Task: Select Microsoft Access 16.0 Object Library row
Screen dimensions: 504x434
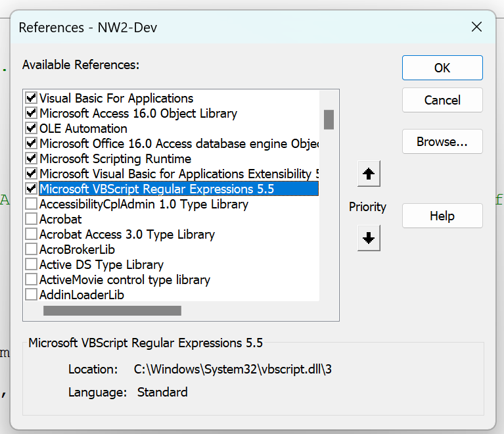Action: click(138, 113)
